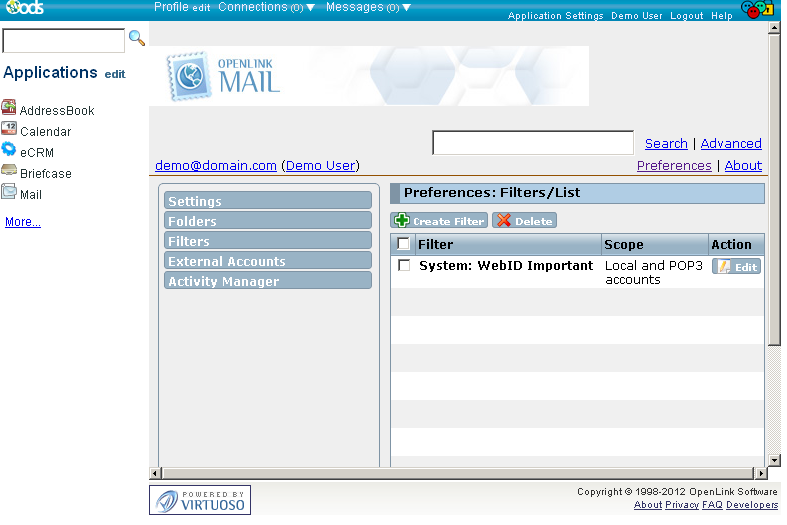Open the Activity Manager section
Viewport: 787px width, 525px height.
click(x=268, y=281)
